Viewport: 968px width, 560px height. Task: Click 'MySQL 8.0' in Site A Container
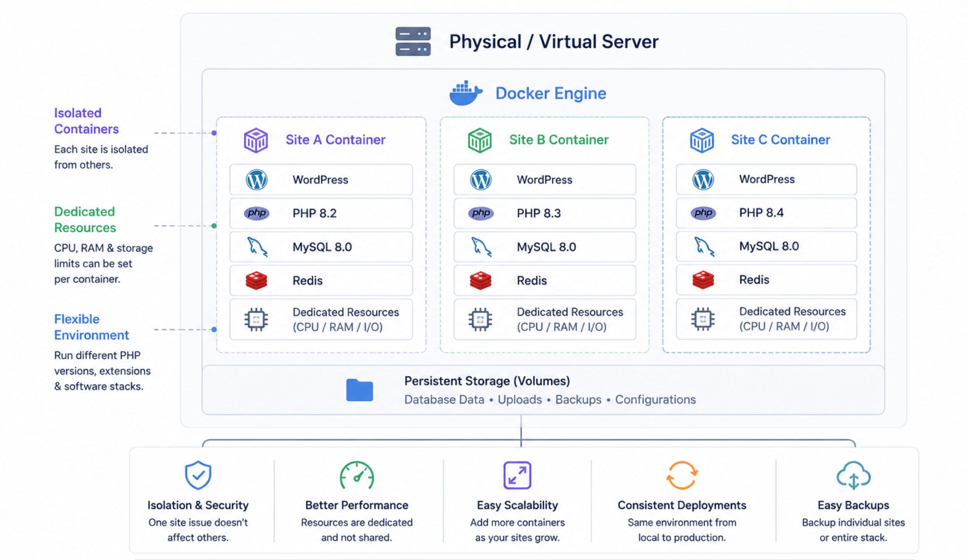click(322, 247)
